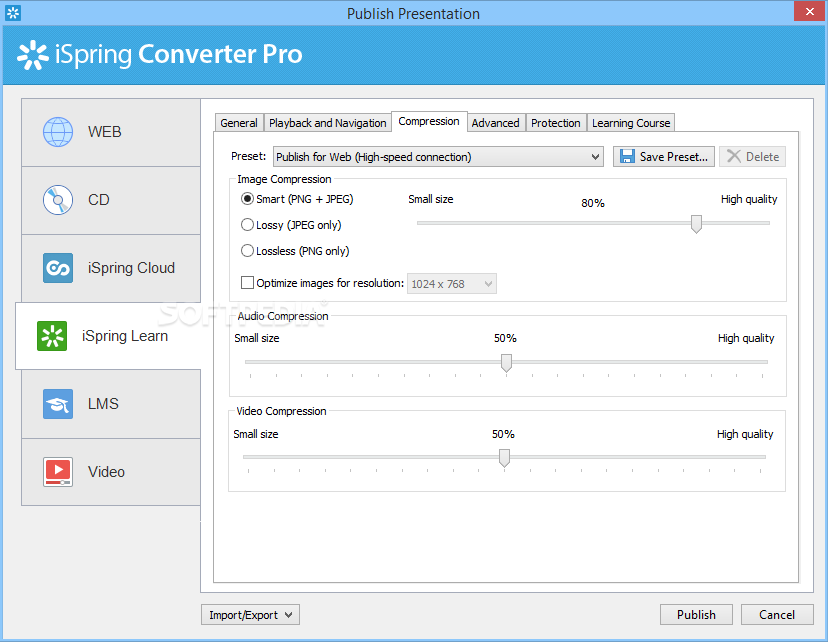The width and height of the screenshot is (828, 642).
Task: Click the 80% image quality value
Action: (592, 203)
